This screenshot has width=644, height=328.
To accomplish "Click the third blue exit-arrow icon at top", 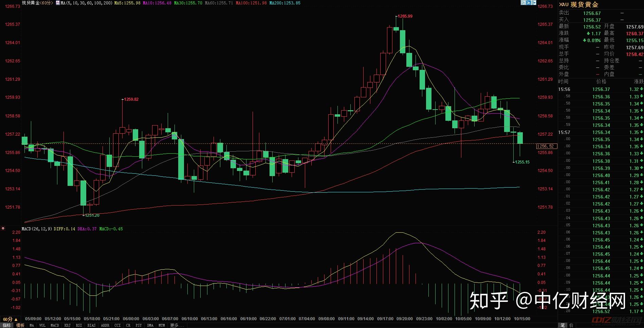I will click(x=534, y=3).
